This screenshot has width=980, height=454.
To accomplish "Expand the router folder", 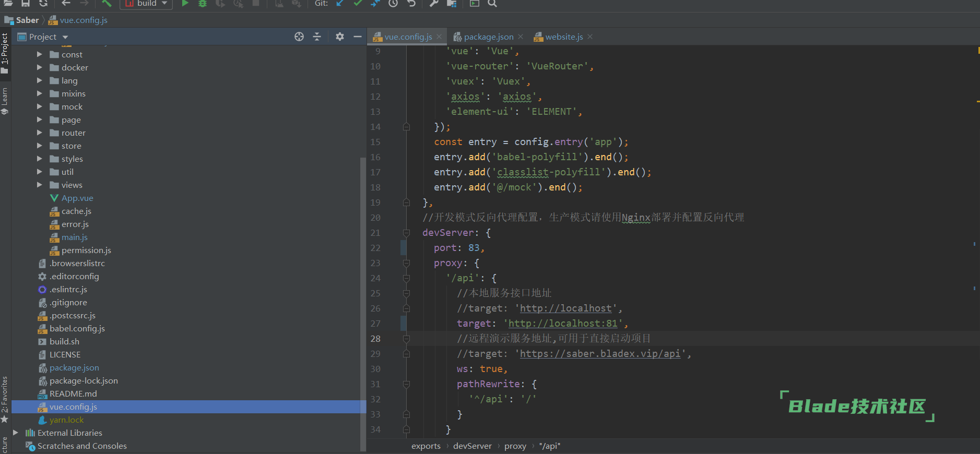I will pyautogui.click(x=40, y=133).
